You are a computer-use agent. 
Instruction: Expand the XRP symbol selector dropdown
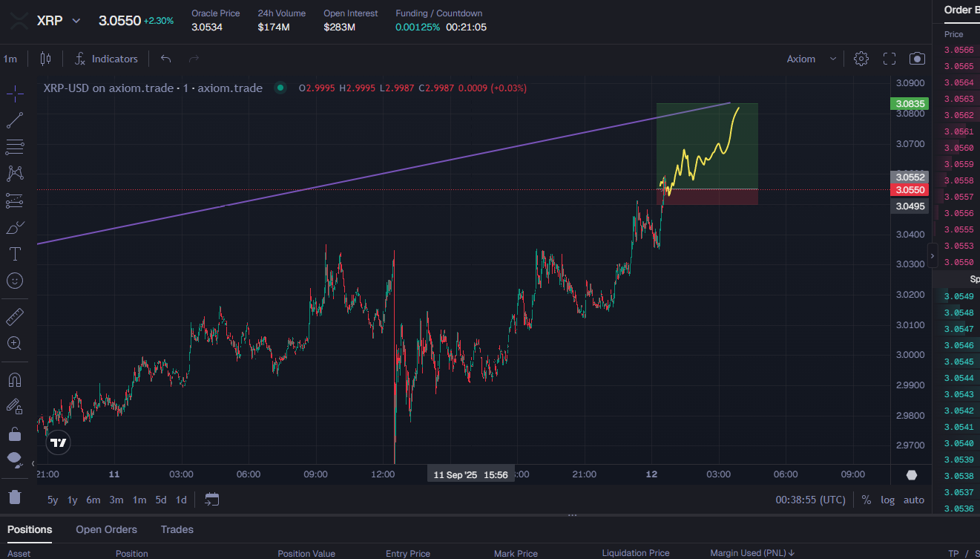(x=76, y=21)
